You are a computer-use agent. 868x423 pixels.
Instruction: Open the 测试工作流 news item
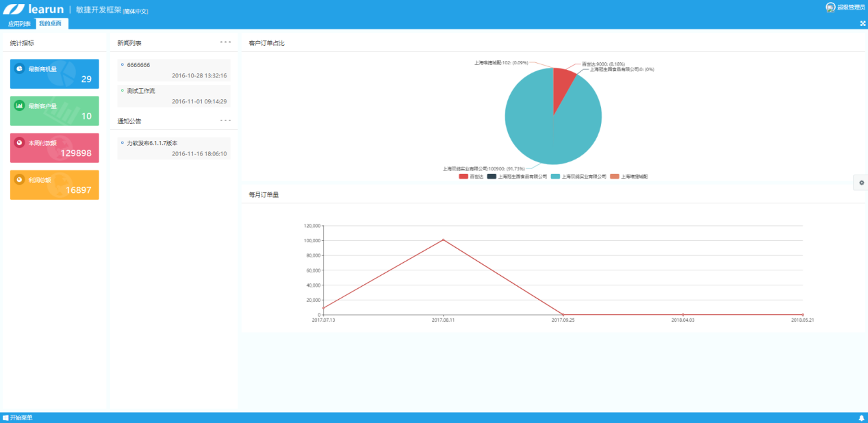pyautogui.click(x=141, y=90)
